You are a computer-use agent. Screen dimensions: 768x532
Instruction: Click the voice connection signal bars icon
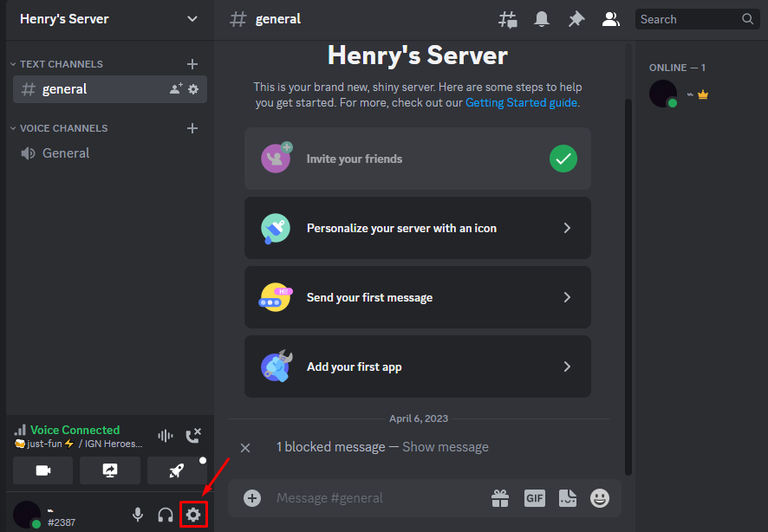point(20,431)
